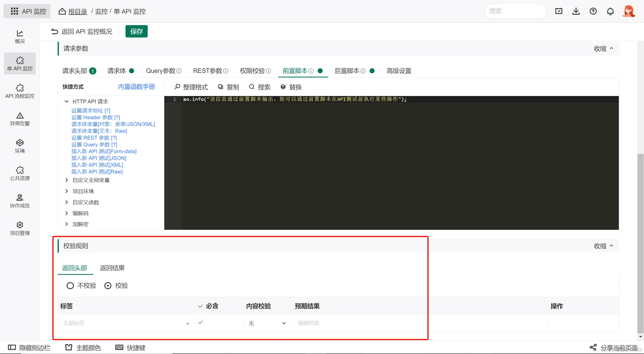
Task: Uncheck the 必含 checkbox in first row
Action: click(200, 322)
